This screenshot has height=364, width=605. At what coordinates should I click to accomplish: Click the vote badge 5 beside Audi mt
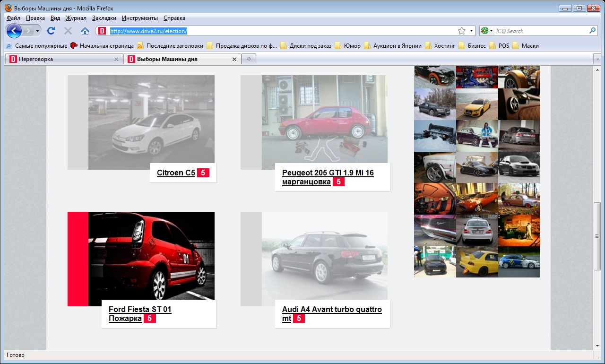299,319
